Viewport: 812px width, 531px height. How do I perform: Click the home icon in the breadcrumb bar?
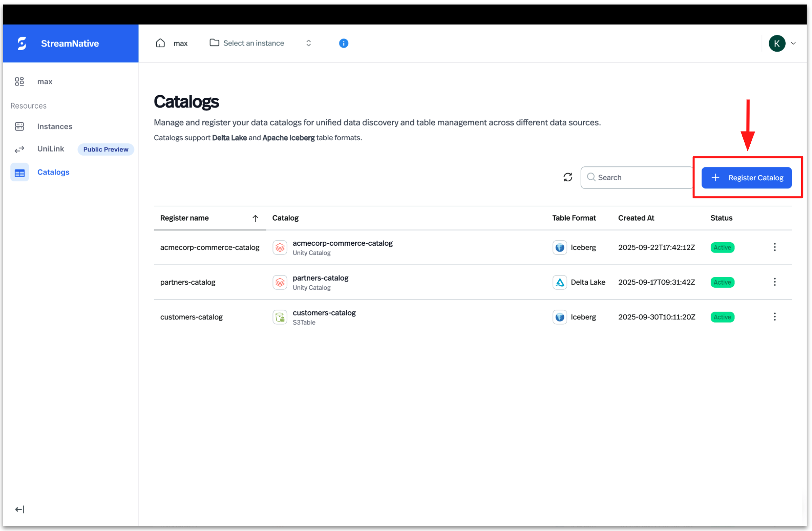pos(161,43)
